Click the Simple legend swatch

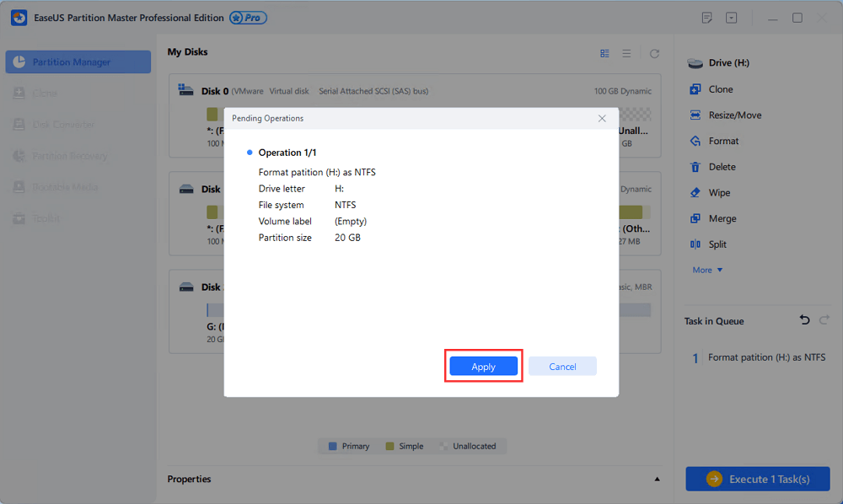(389, 446)
